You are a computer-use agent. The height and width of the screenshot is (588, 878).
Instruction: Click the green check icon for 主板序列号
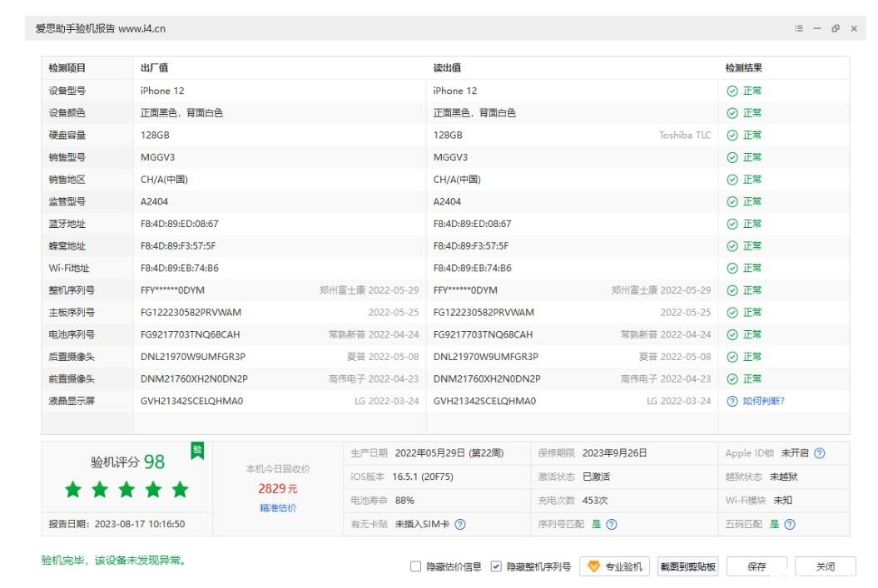(732, 313)
